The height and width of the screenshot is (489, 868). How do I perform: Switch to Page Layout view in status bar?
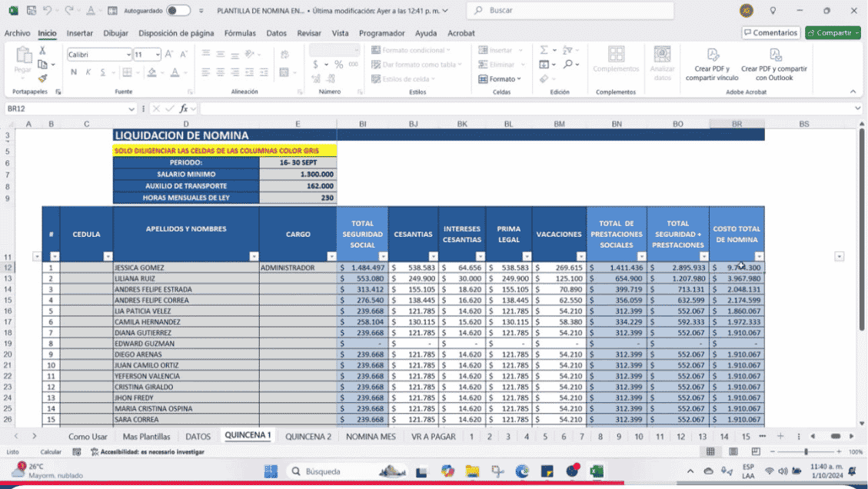tap(733, 452)
